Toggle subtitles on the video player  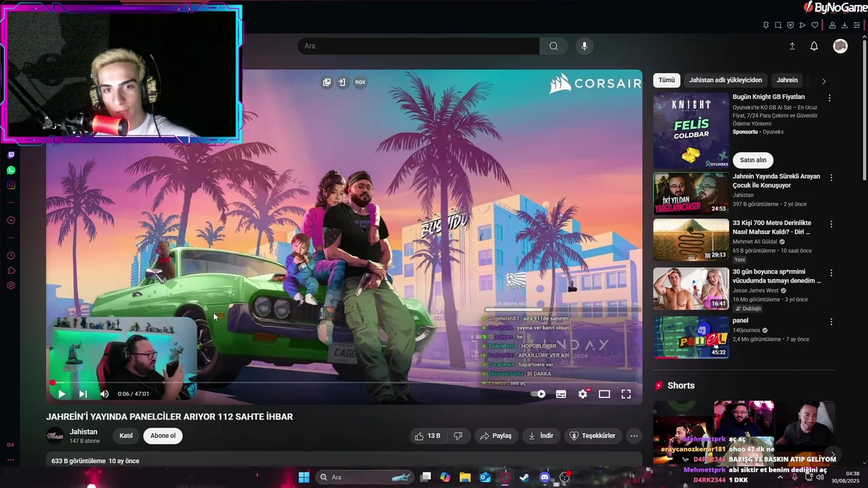[x=561, y=394]
